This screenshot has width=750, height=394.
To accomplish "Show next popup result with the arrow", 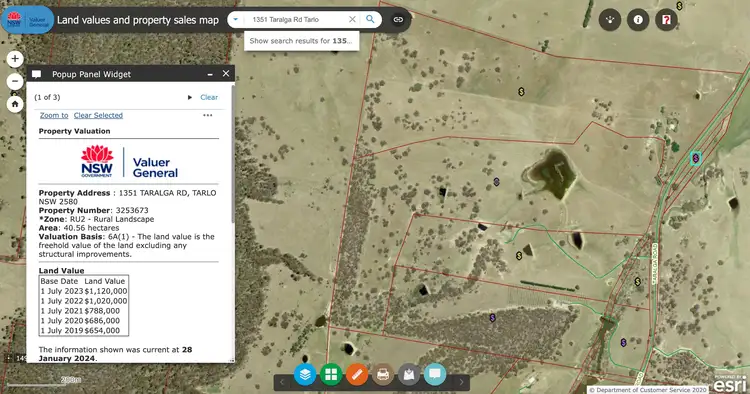I will point(190,97).
